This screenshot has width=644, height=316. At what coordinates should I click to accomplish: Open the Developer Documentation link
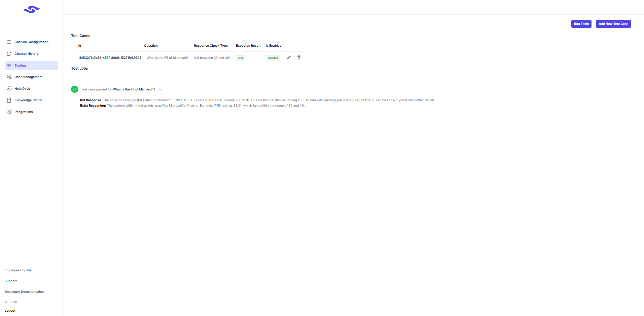pos(24,292)
